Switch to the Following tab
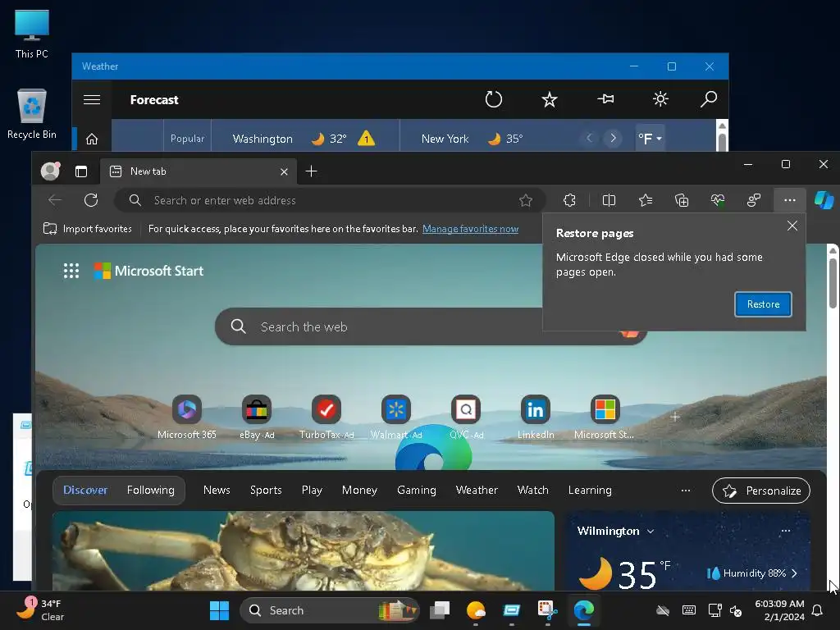Screen dimensions: 840x630 click(151, 491)
